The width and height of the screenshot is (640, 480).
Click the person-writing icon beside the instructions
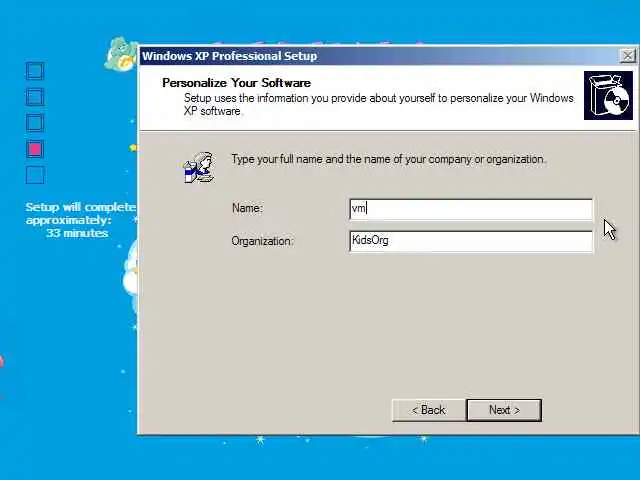pyautogui.click(x=199, y=167)
